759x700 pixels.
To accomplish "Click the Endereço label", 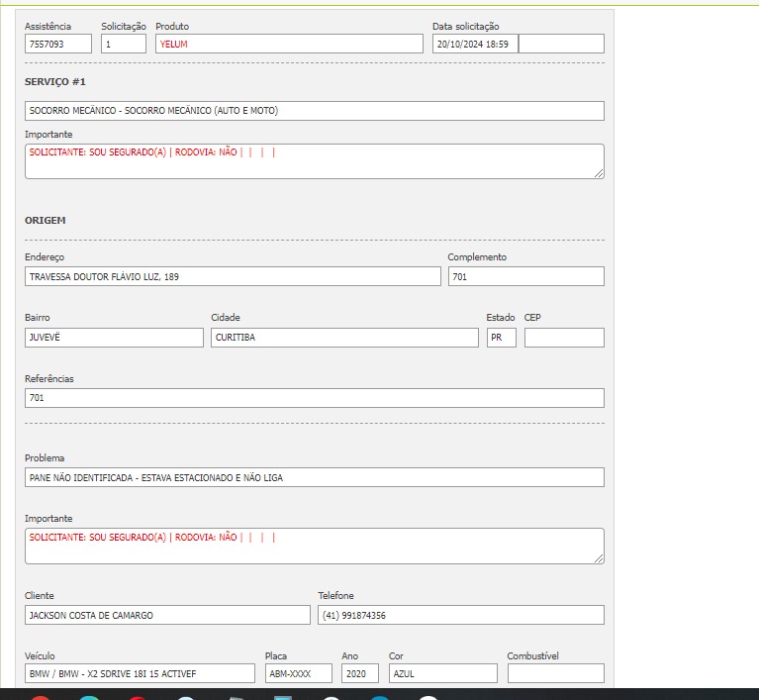I will [x=45, y=257].
